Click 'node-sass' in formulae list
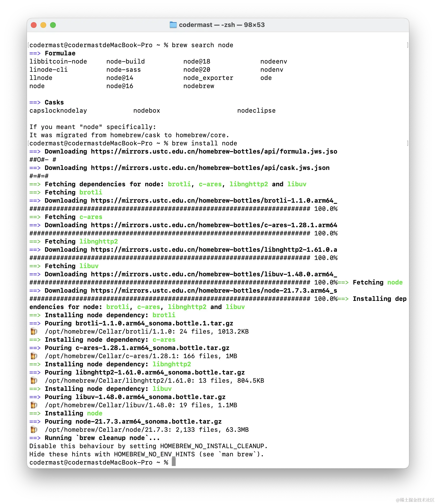This screenshot has width=436, height=504. pyautogui.click(x=124, y=70)
